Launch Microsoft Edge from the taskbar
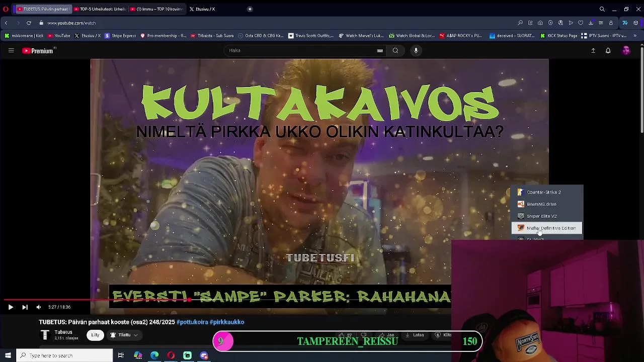This screenshot has height=362, width=644. (x=154, y=355)
